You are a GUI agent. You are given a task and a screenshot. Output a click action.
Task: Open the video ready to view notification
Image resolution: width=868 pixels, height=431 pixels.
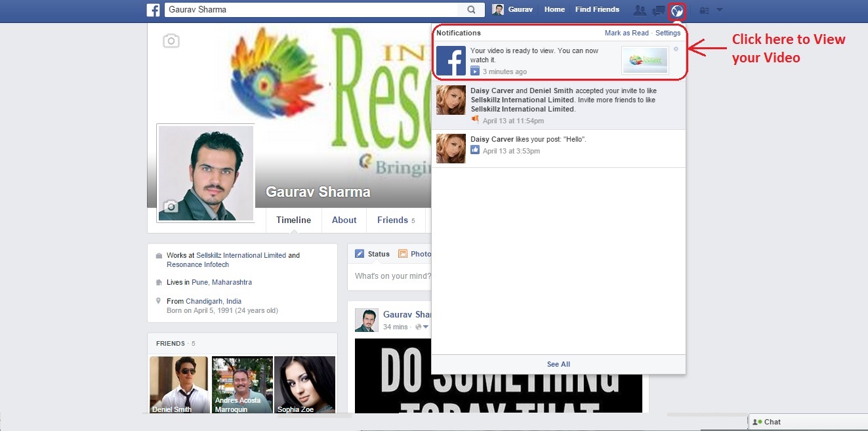pyautogui.click(x=559, y=60)
